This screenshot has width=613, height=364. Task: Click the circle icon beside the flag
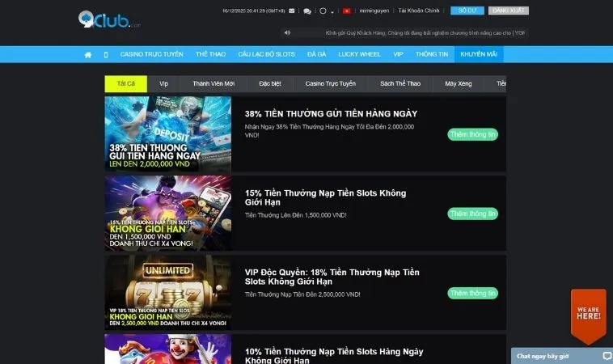point(323,11)
